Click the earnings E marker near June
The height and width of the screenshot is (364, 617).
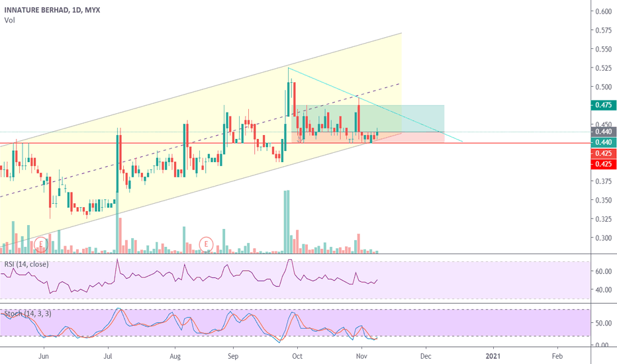click(x=40, y=244)
